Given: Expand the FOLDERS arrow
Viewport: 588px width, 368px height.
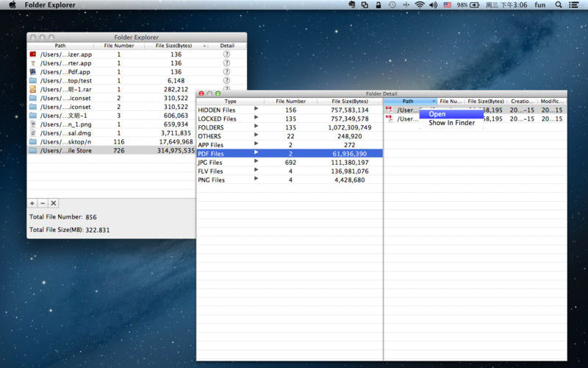Looking at the screenshot, I should click(256, 126).
